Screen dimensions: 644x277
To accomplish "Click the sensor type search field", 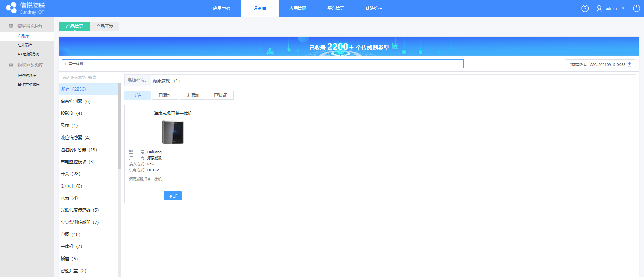I will point(90,77).
